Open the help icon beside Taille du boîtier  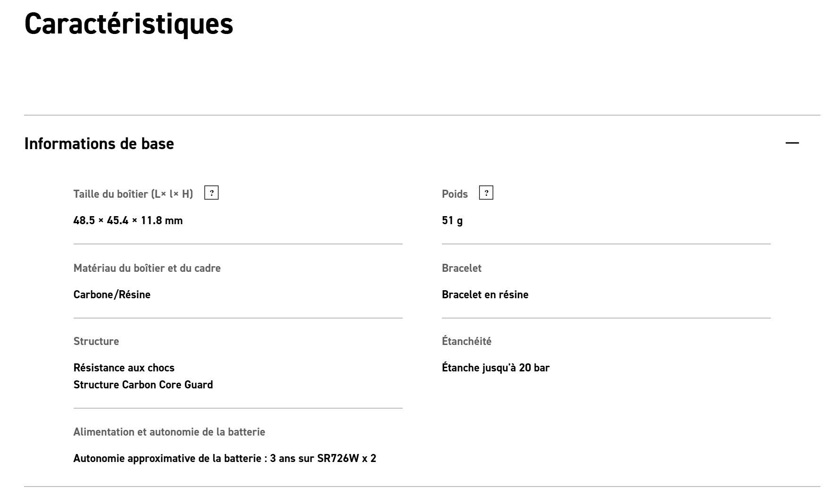coord(211,193)
